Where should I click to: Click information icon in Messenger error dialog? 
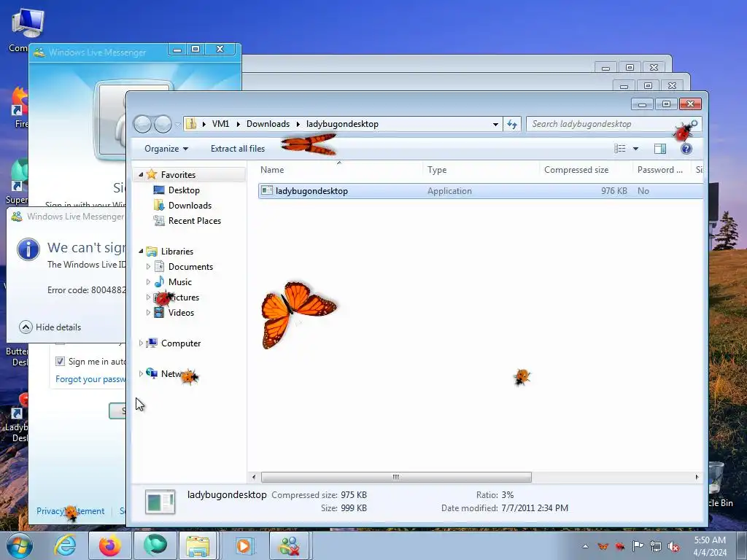[x=28, y=249]
